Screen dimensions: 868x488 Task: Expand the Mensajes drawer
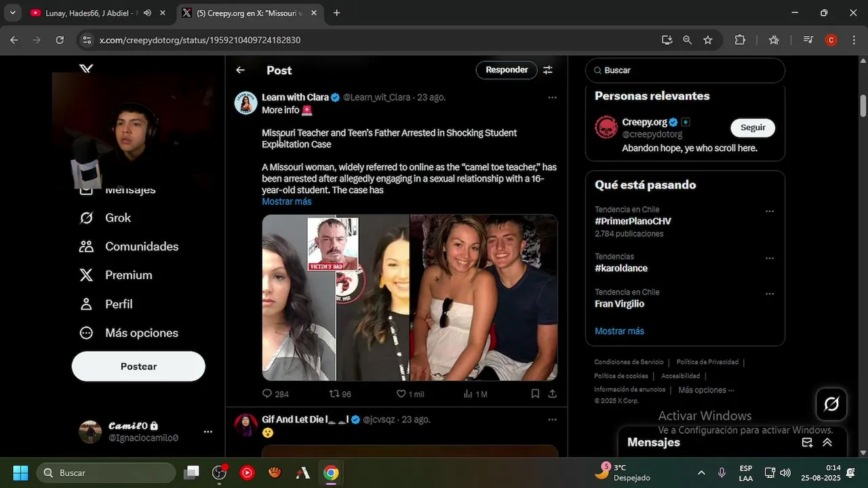point(827,442)
